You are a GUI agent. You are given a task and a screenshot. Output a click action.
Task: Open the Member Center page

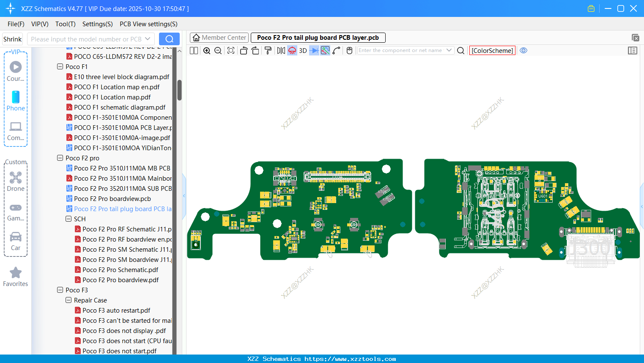click(x=219, y=37)
